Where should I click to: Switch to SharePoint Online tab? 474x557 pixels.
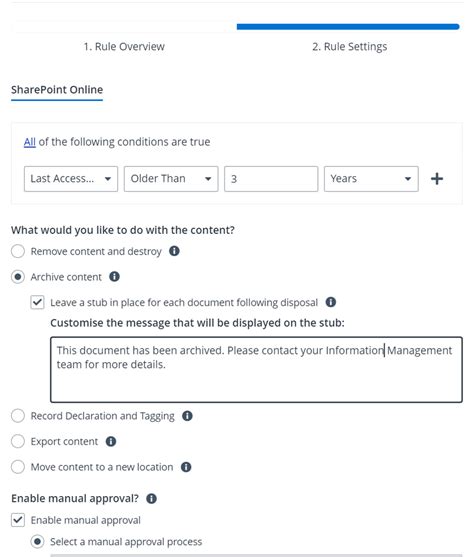(x=57, y=90)
